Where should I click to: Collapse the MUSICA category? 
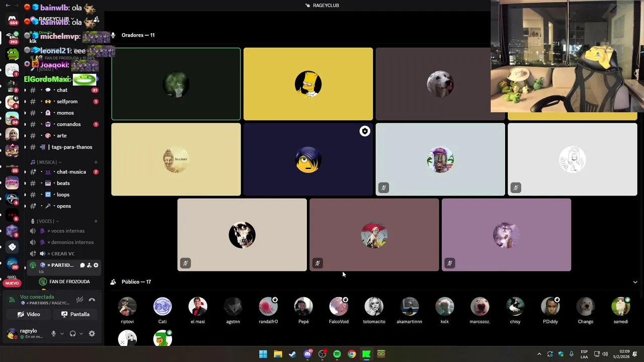tap(46, 162)
